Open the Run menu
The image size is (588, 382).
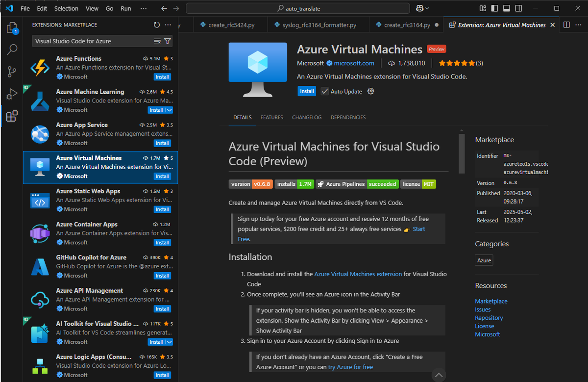pyautogui.click(x=126, y=8)
